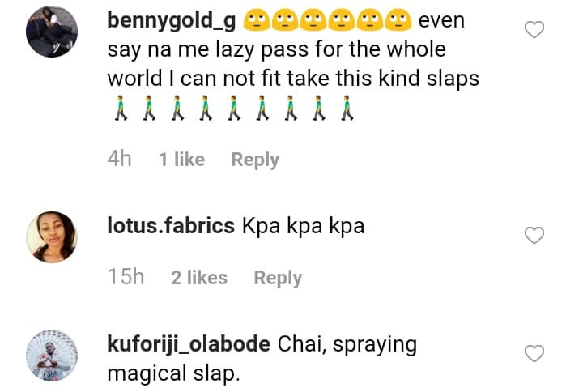Go to the lotus.fabrics profile via username
This screenshot has width=583, height=392.
pos(171,226)
